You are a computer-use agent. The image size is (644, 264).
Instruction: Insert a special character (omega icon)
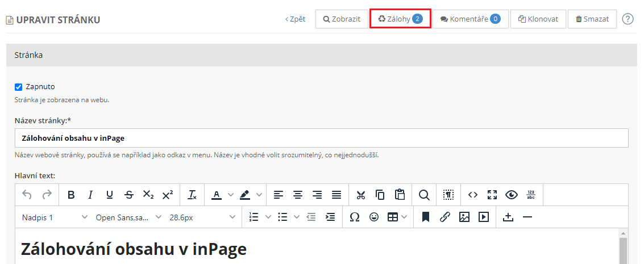coord(355,217)
